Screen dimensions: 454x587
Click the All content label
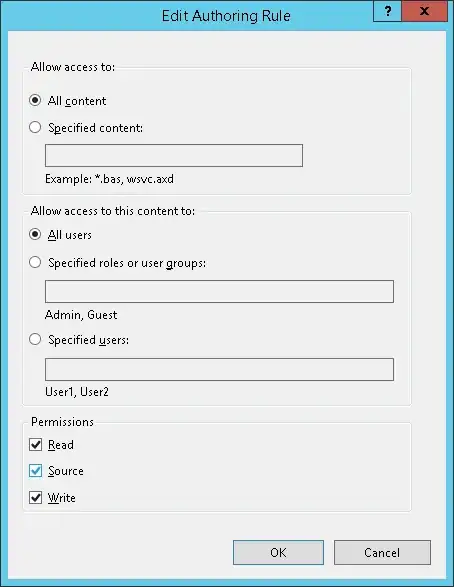coord(77,101)
